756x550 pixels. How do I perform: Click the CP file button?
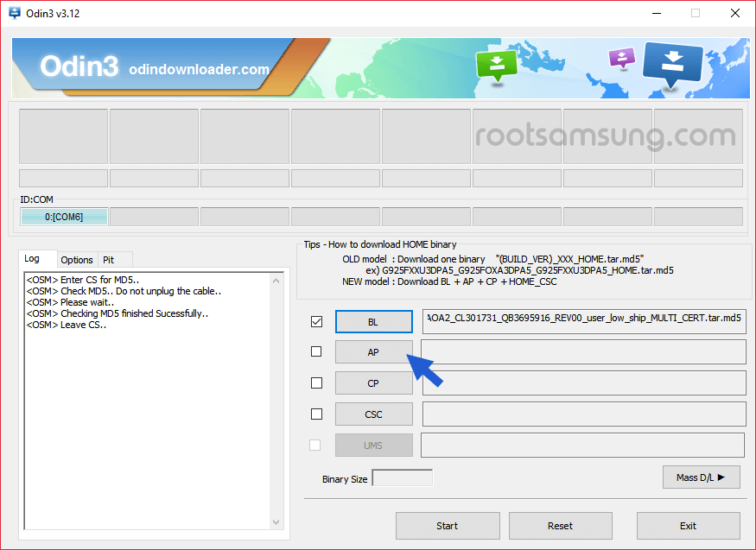pyautogui.click(x=373, y=383)
